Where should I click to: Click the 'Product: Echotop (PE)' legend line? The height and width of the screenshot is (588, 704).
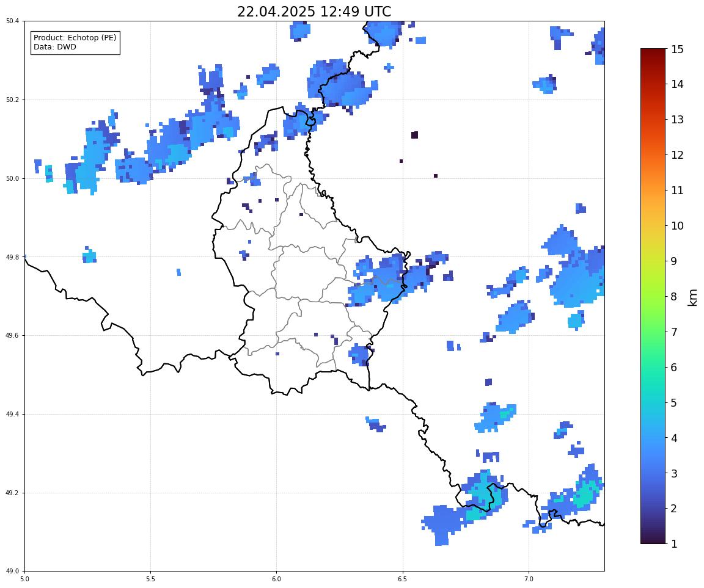75,38
